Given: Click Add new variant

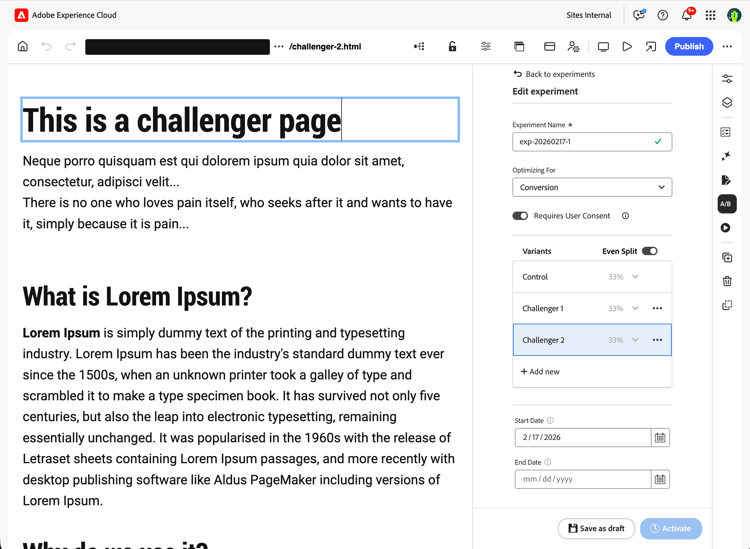Looking at the screenshot, I should click(540, 372).
